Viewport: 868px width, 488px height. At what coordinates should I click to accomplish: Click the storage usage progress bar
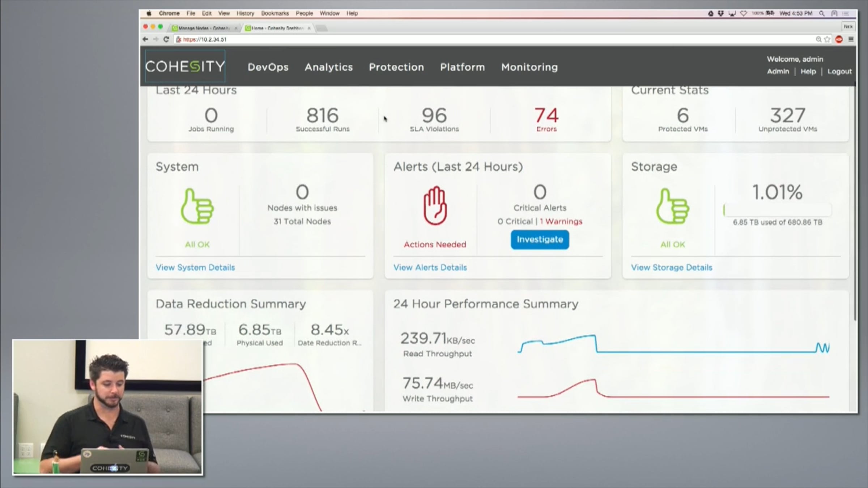778,210
